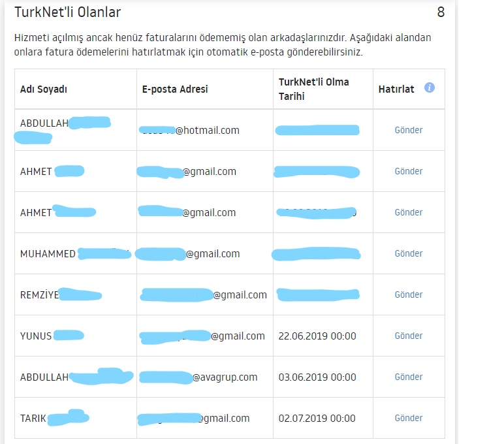Click Gönder for the first AHMET row
The height and width of the screenshot is (444, 504).
point(409,171)
